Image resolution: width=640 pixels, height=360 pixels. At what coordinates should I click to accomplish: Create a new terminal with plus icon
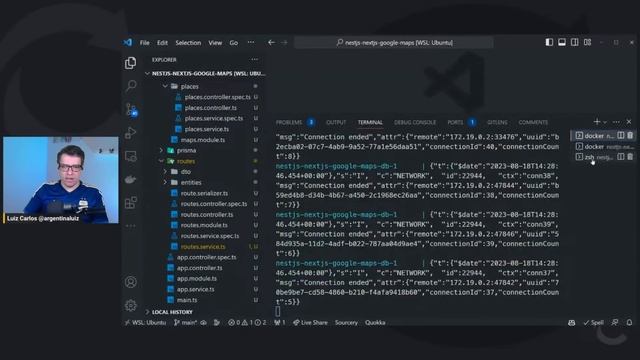(x=597, y=122)
